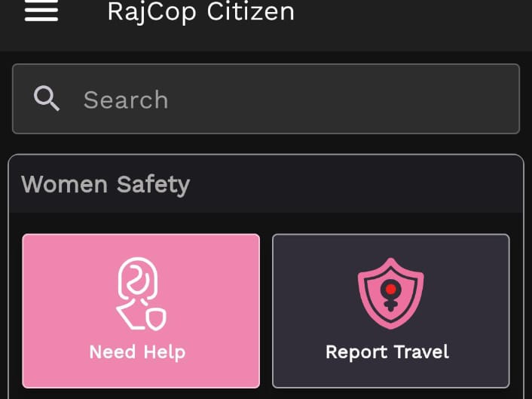Open the Report Travel tile
This screenshot has width=532, height=399.
pos(391,311)
